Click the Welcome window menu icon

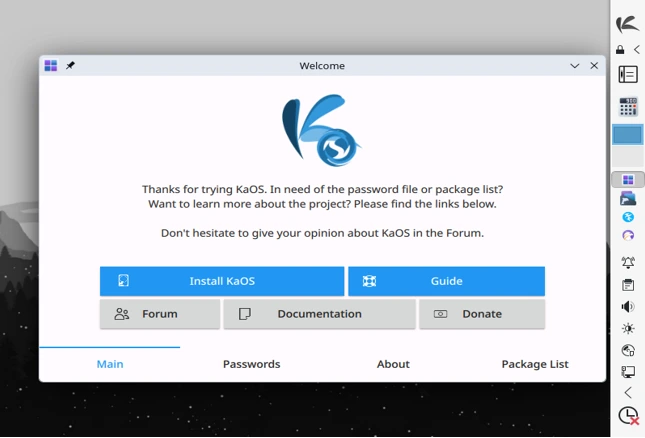(x=51, y=65)
